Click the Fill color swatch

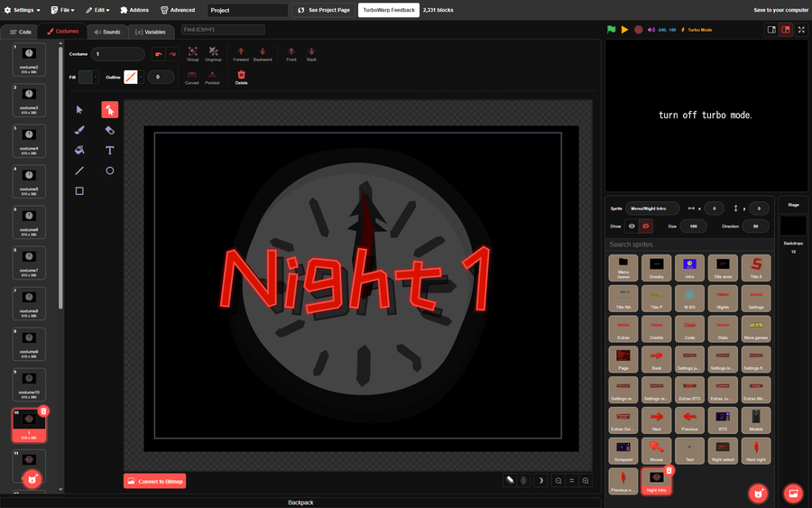coord(86,78)
